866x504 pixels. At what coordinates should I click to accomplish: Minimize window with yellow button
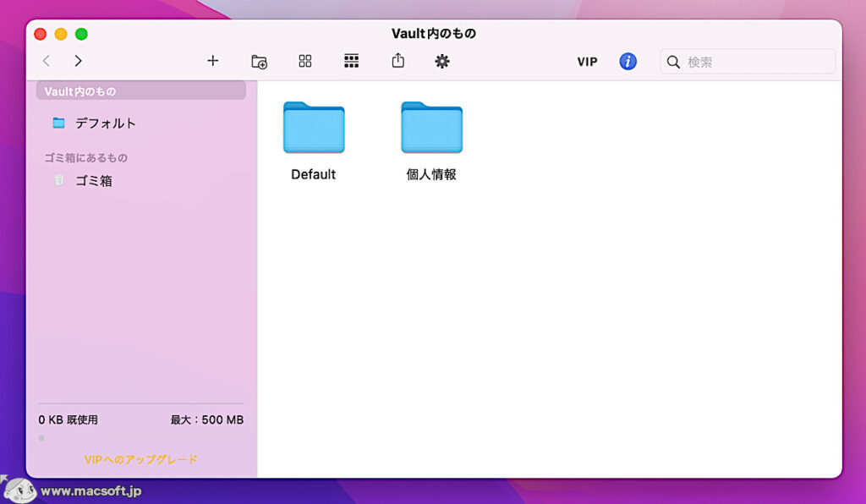pos(61,34)
